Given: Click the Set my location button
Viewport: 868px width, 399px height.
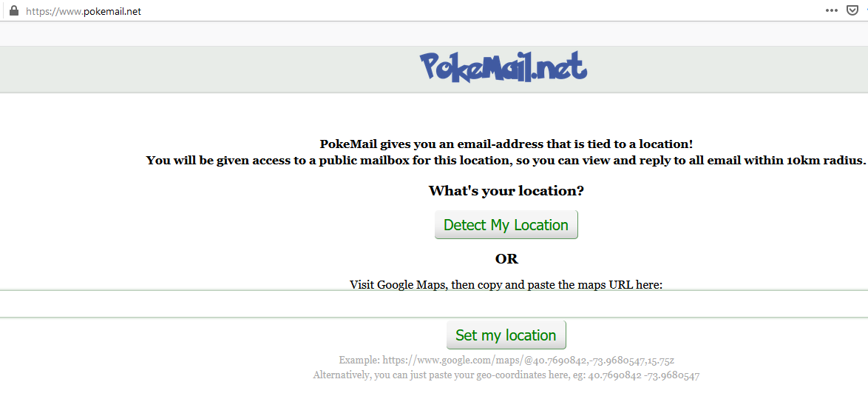Looking at the screenshot, I should [506, 335].
